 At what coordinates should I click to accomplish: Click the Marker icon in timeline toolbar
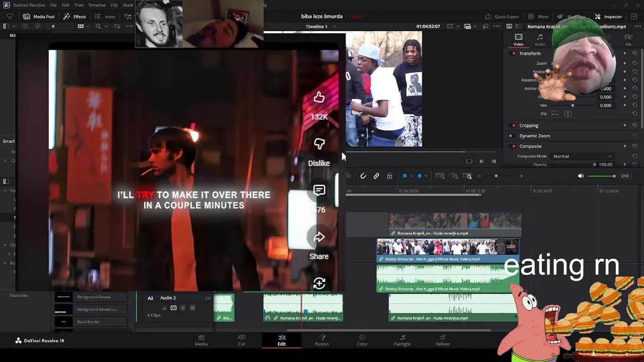(x=419, y=176)
